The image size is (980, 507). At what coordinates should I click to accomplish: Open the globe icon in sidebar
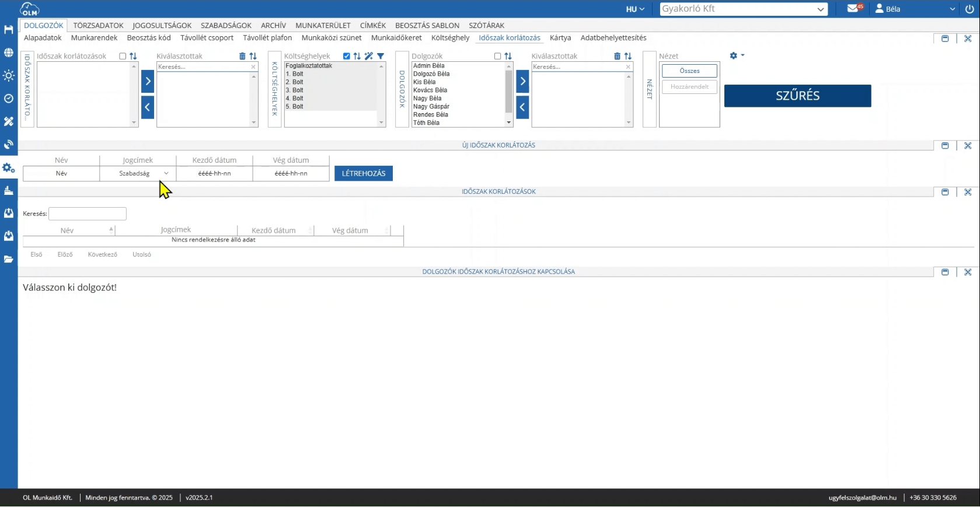click(9, 53)
